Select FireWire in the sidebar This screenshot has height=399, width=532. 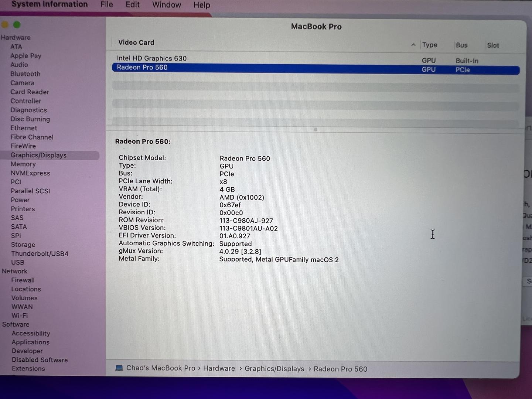coord(23,146)
